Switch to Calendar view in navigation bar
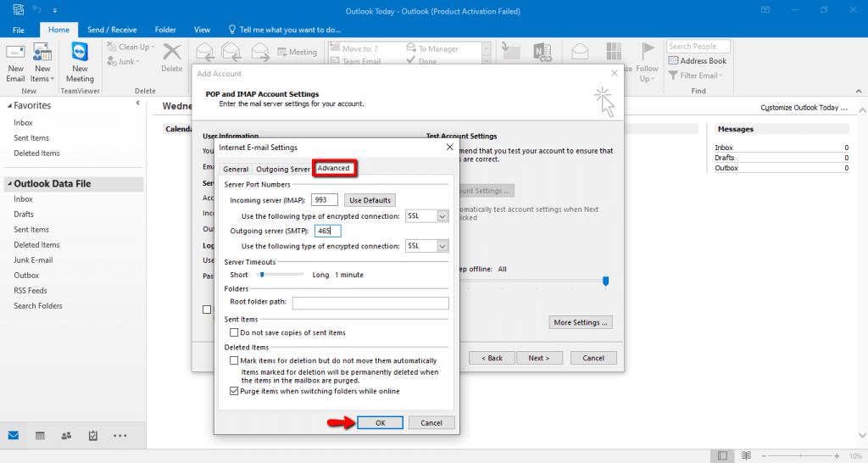The width and height of the screenshot is (868, 463). pos(40,436)
